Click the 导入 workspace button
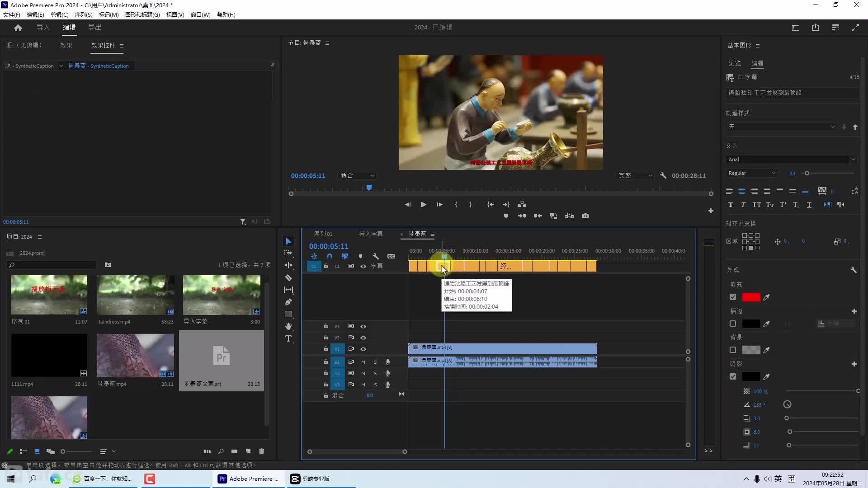 (x=43, y=28)
